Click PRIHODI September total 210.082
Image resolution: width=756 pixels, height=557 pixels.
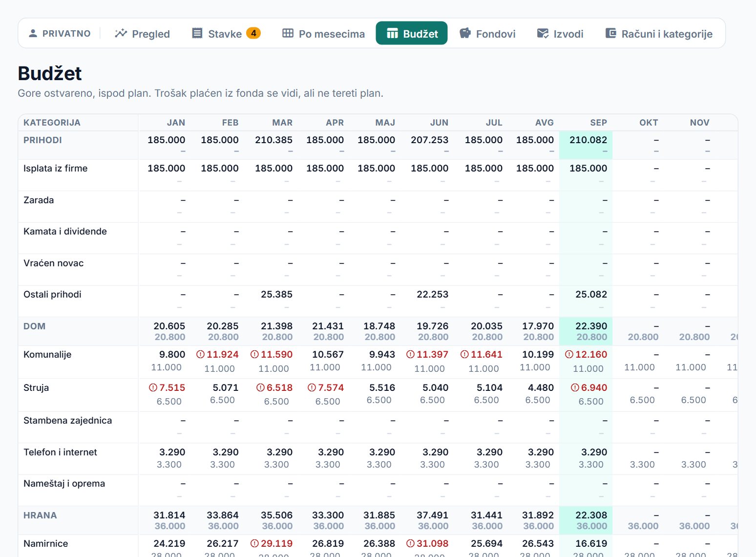pyautogui.click(x=588, y=140)
